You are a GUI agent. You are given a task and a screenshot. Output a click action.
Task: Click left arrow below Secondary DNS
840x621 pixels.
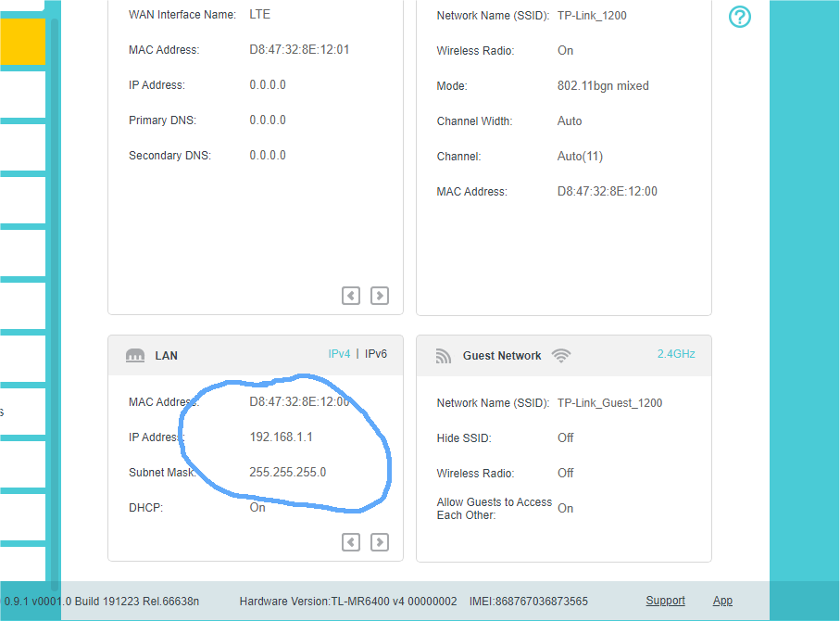click(351, 296)
